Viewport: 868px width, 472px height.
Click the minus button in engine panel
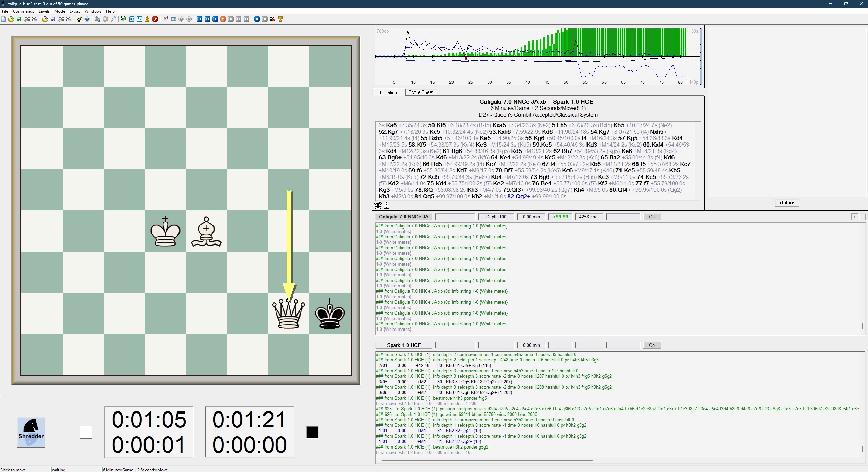pos(862,217)
